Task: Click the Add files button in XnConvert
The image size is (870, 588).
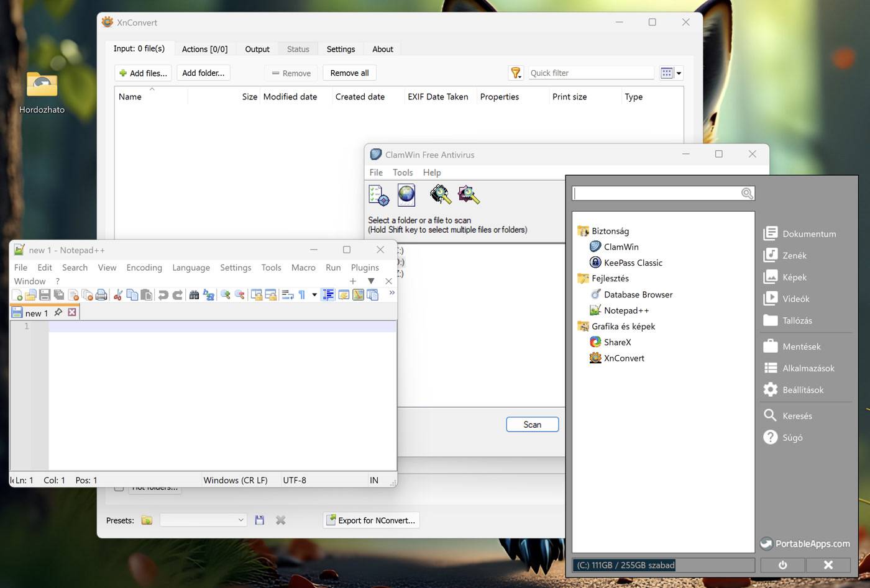Action: 143,73
